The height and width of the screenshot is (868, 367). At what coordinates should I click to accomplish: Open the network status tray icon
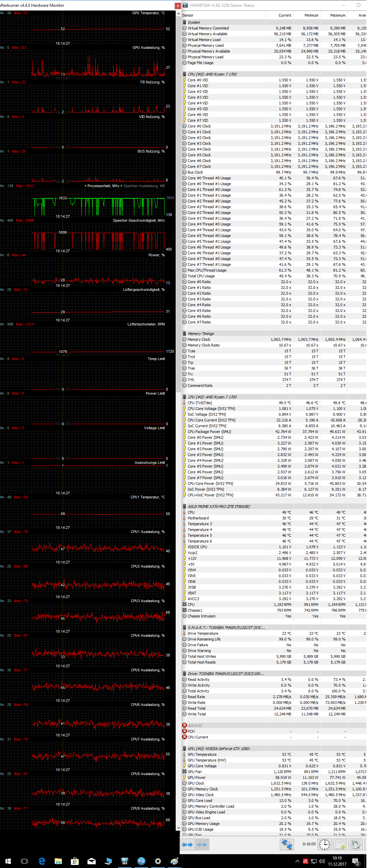point(314,861)
